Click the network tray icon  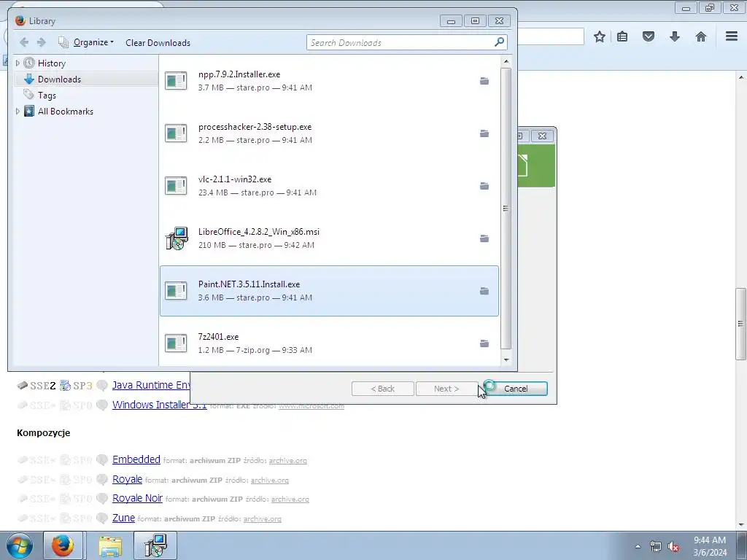pyautogui.click(x=656, y=546)
